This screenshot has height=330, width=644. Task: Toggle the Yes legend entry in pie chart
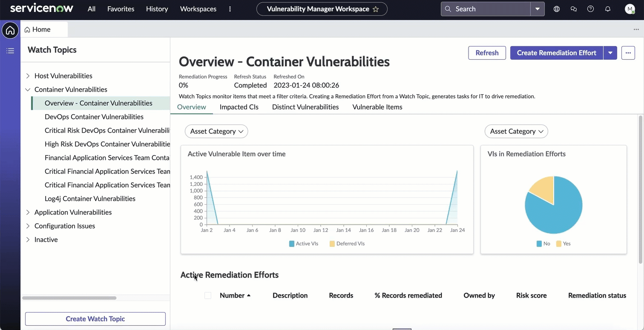(x=563, y=244)
